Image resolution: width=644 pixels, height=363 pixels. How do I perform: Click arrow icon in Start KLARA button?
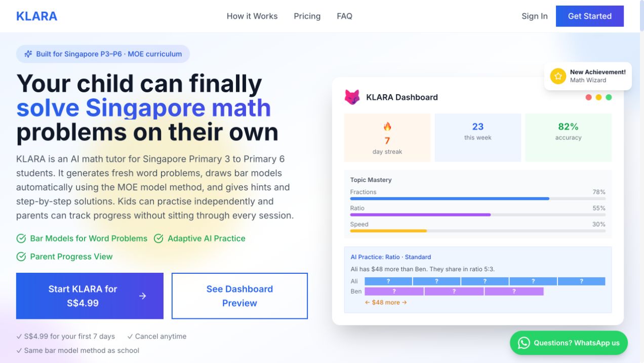click(x=143, y=296)
